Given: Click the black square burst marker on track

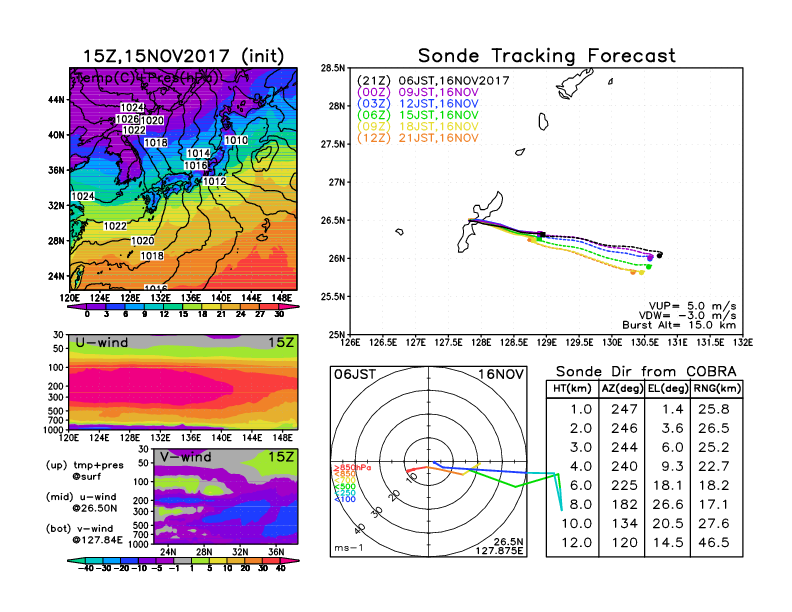Looking at the screenshot, I should [x=541, y=234].
